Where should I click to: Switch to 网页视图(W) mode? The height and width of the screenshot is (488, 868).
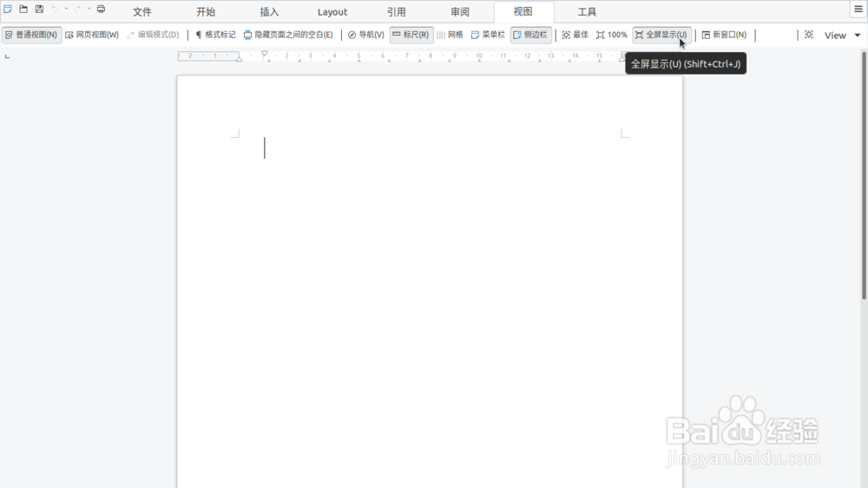92,35
